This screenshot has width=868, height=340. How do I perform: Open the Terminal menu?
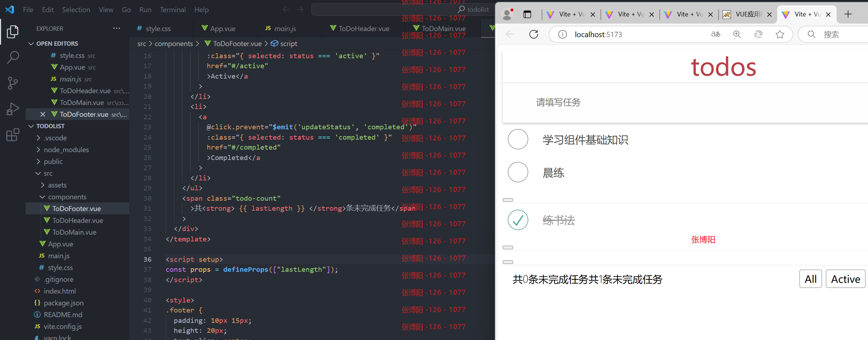pyautogui.click(x=173, y=10)
